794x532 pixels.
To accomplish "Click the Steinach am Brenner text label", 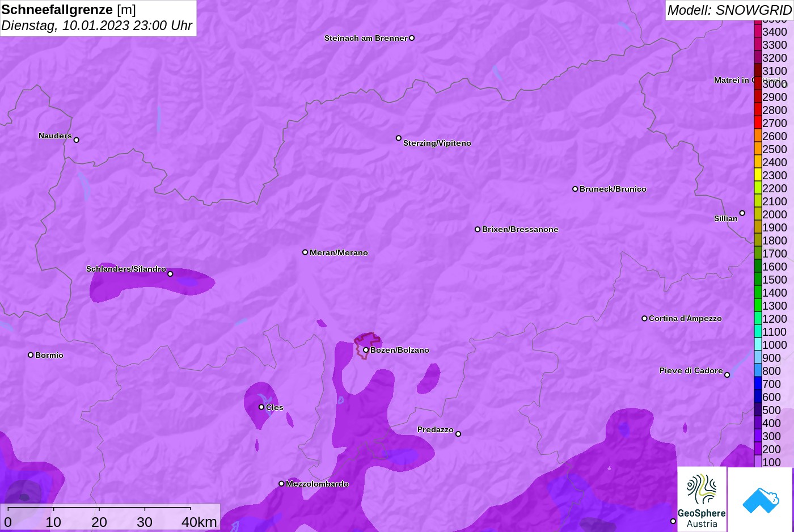I will coord(366,38).
